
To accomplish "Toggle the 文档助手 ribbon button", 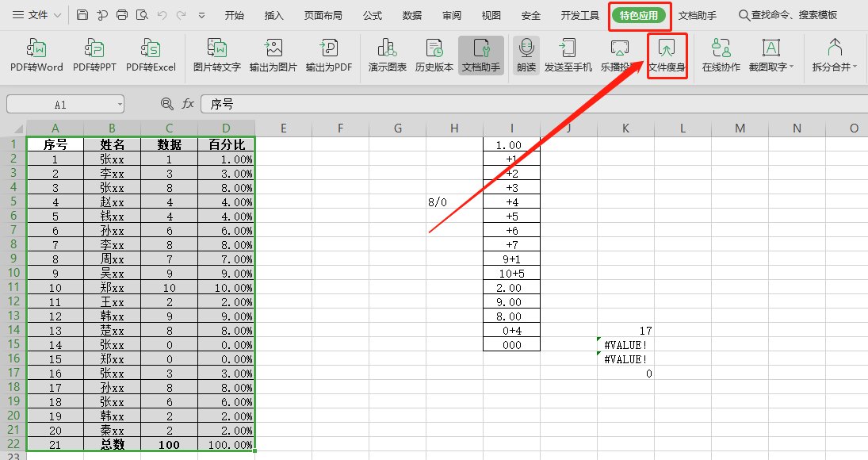I will [x=481, y=55].
